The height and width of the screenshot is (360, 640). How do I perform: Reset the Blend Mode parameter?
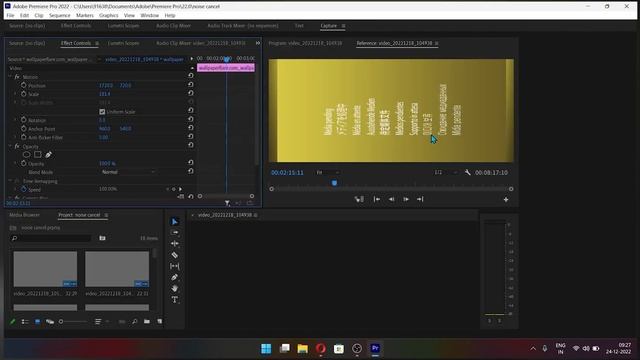[191, 171]
